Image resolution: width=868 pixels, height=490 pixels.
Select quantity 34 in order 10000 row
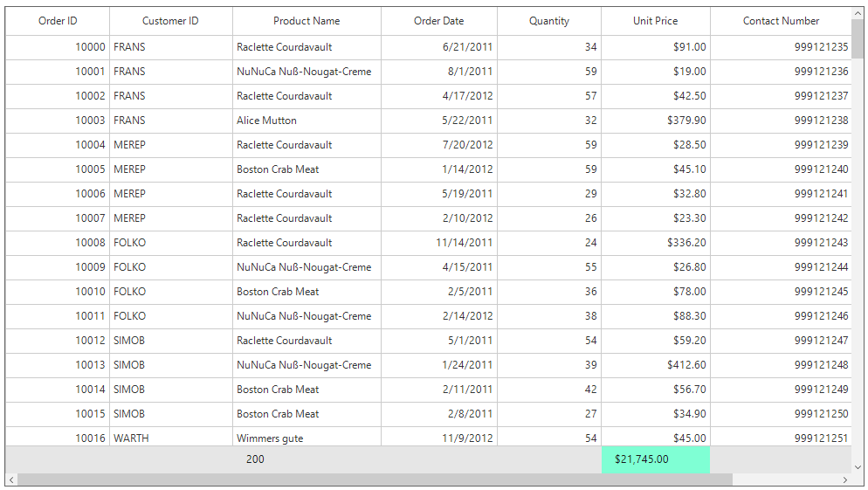coord(549,48)
